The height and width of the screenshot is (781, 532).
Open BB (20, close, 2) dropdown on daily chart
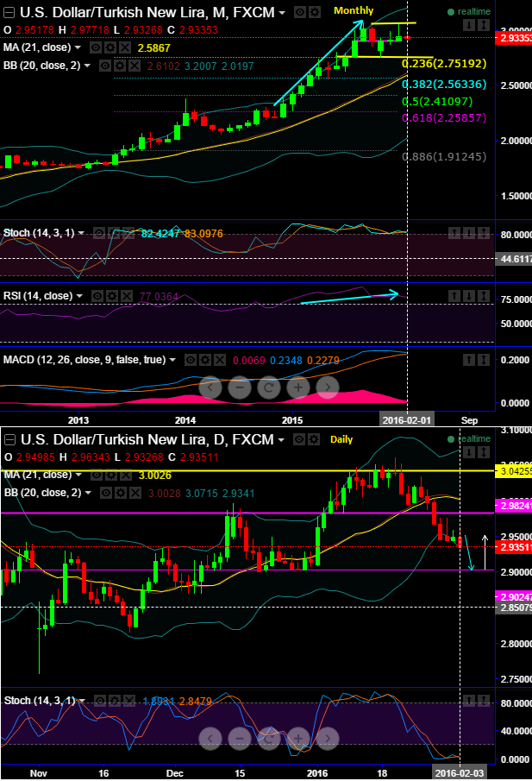pos(88,493)
